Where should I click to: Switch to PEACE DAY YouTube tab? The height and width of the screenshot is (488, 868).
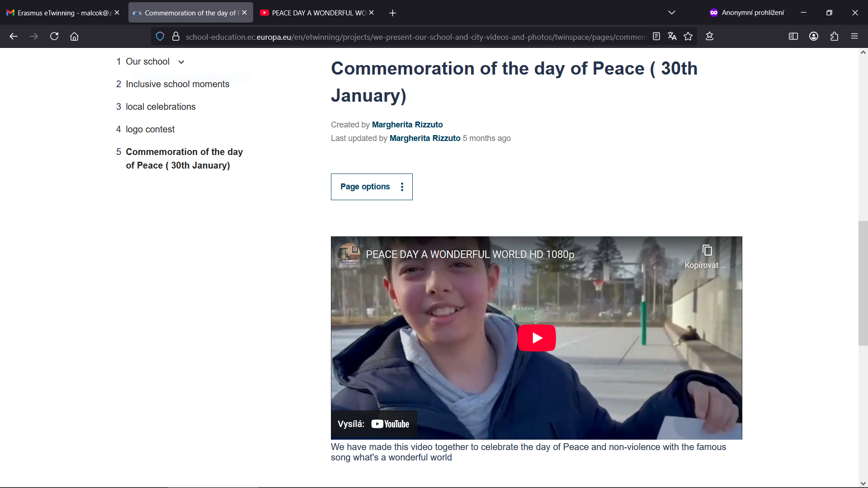pyautogui.click(x=314, y=13)
